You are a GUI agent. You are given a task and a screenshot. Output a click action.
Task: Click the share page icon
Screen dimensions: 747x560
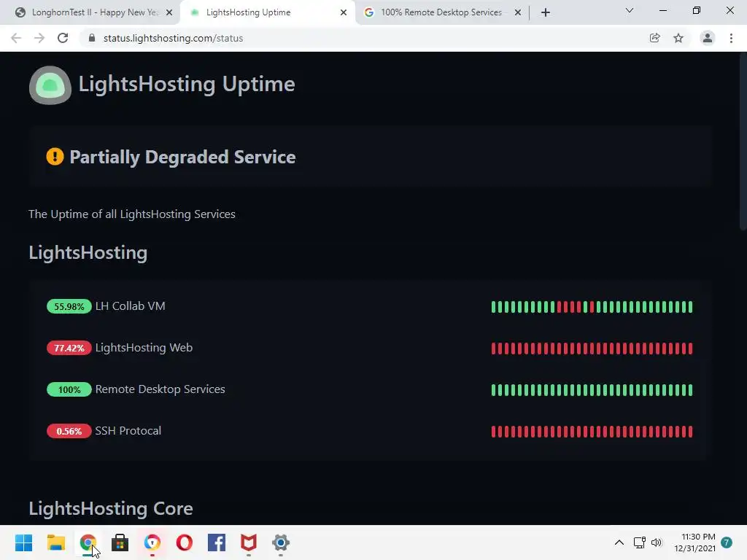(x=655, y=38)
